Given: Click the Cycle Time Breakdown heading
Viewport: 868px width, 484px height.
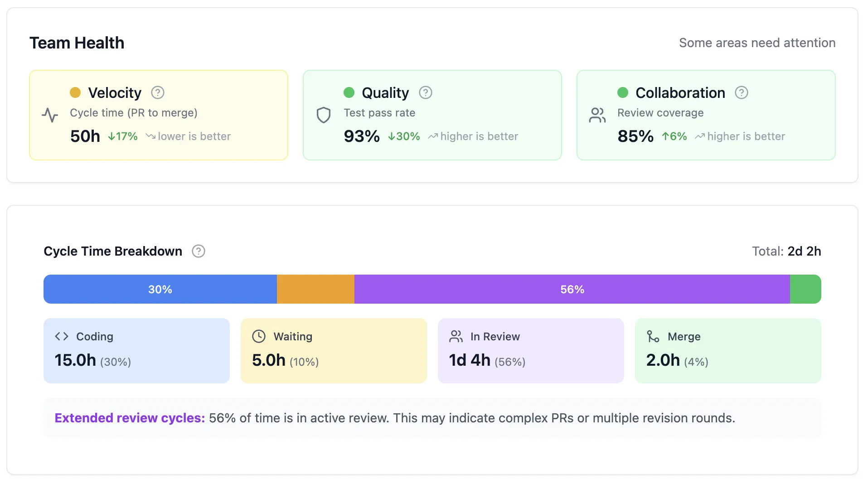Looking at the screenshot, I should coord(113,251).
